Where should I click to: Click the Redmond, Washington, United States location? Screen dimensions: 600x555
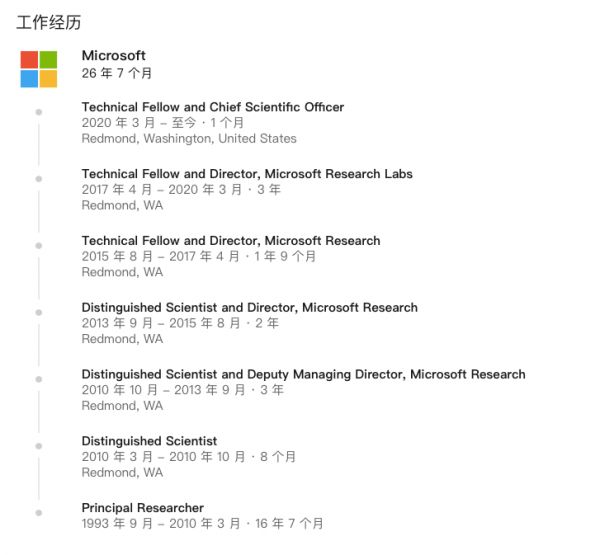pos(189,139)
